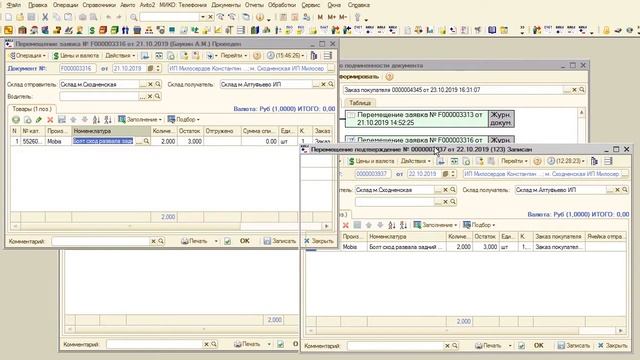
Task: Click Печать button in request window
Action: [195, 241]
